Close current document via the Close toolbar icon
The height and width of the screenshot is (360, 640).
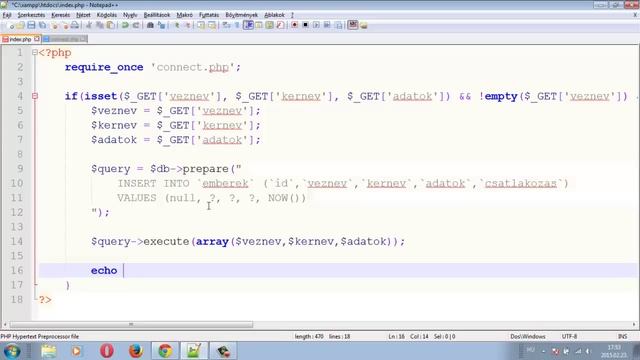(x=54, y=25)
